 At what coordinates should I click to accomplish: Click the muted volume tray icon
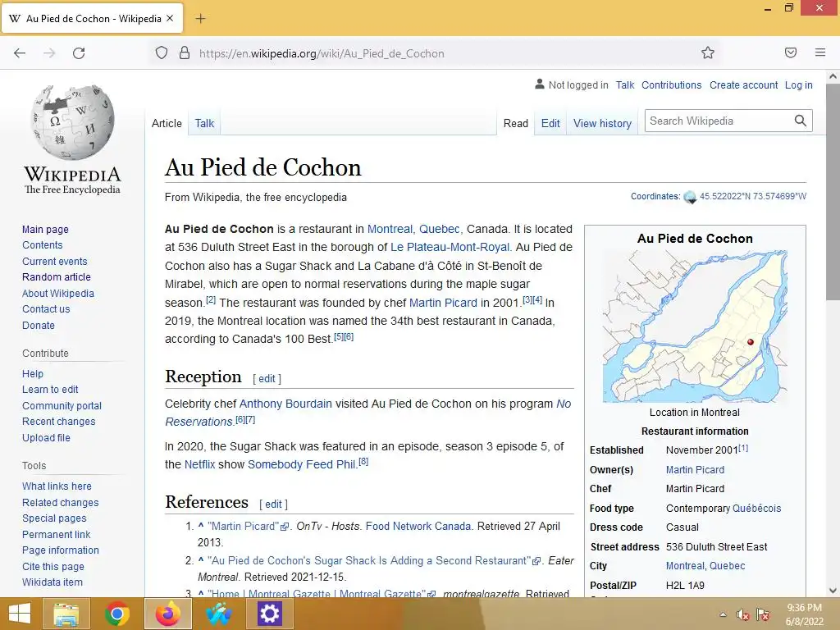pos(742,614)
